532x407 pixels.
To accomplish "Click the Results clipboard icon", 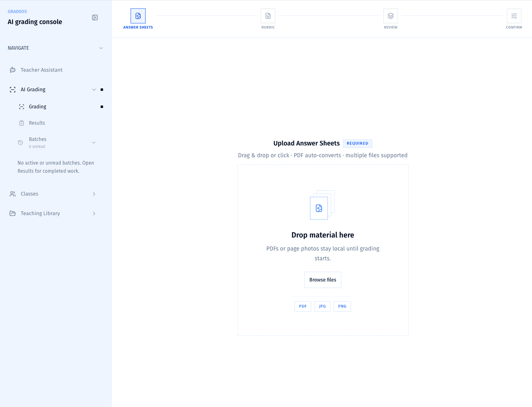I will [x=22, y=123].
